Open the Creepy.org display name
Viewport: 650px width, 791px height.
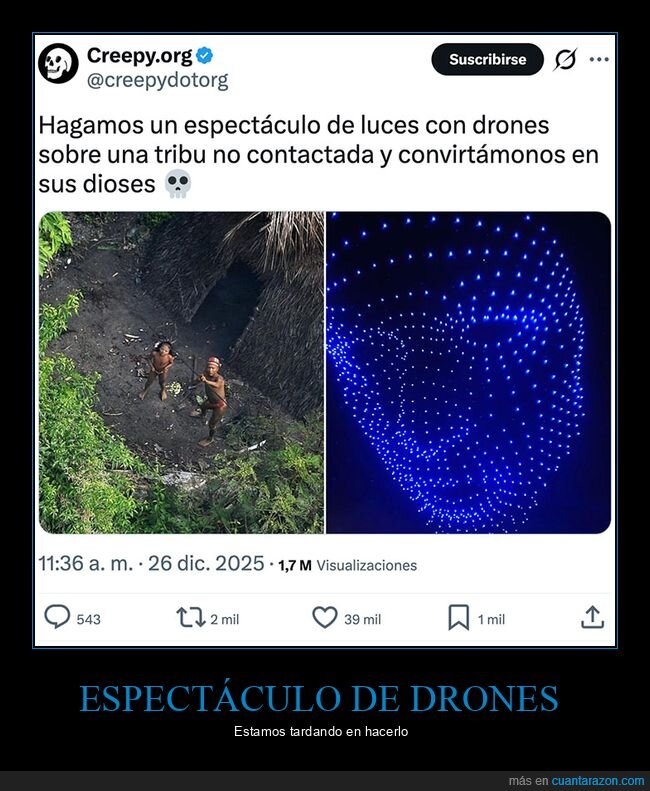click(140, 55)
